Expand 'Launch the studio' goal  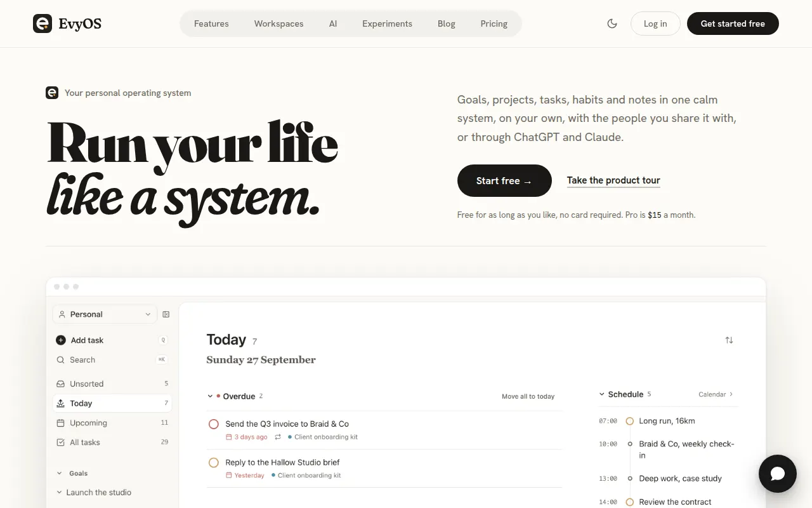tap(60, 493)
